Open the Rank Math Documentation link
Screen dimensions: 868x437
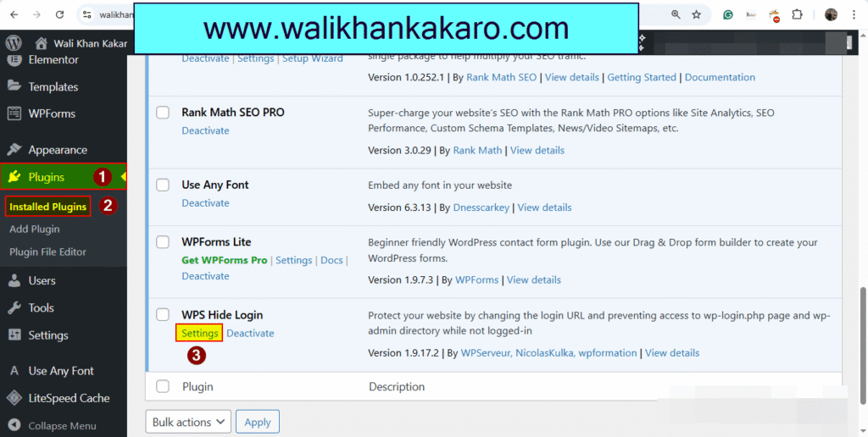720,77
